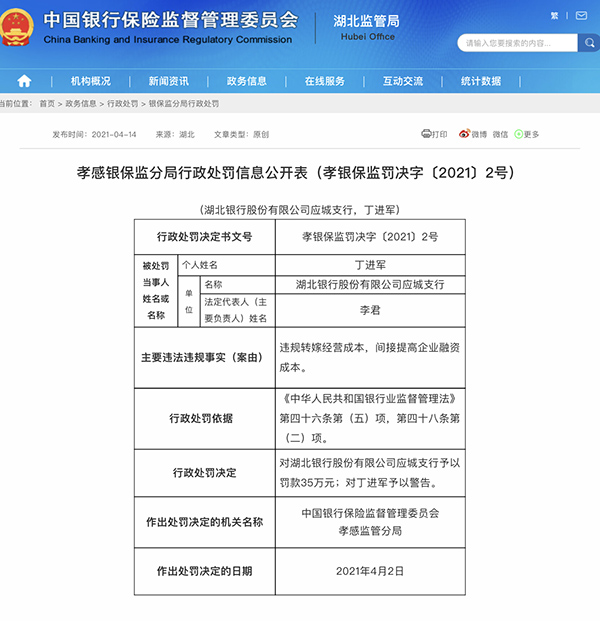Open the 机构概况 menu

[x=91, y=81]
